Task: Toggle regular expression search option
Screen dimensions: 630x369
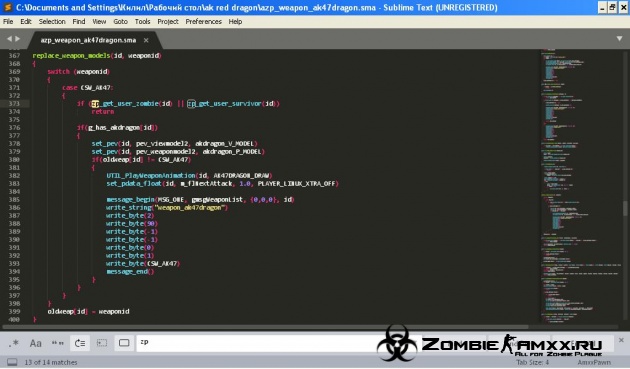Action: 14,343
